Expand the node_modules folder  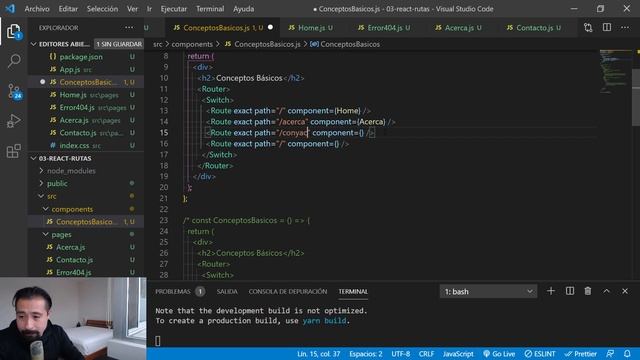pyautogui.click(x=71, y=171)
